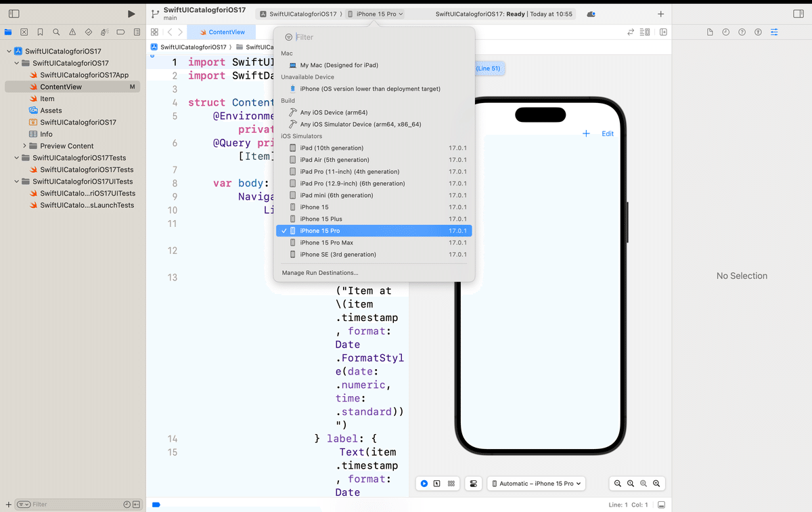
Task: Click the Edit button in preview
Action: pos(608,134)
